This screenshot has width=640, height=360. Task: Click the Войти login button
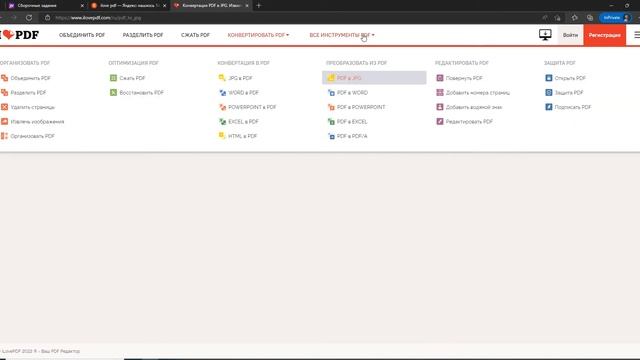570,35
